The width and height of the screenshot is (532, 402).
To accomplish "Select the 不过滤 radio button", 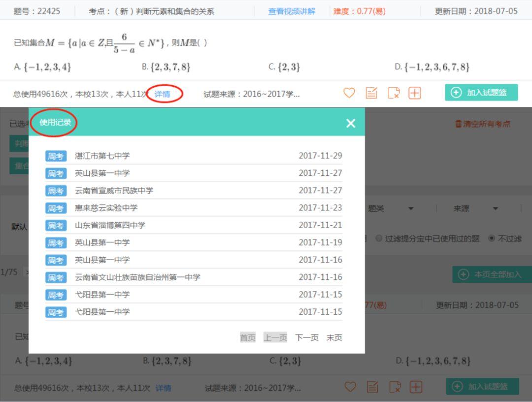I will click(491, 238).
